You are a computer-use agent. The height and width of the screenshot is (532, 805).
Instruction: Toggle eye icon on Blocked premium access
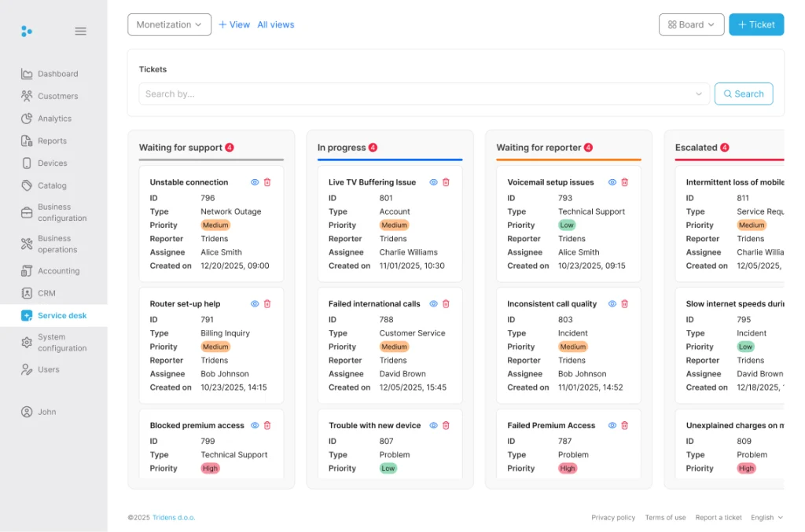click(255, 426)
